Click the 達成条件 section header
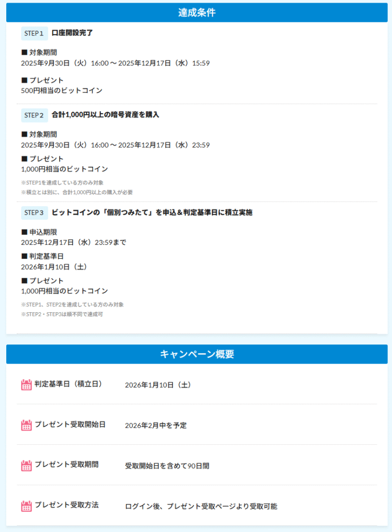This screenshot has height=532, width=392. (x=197, y=13)
